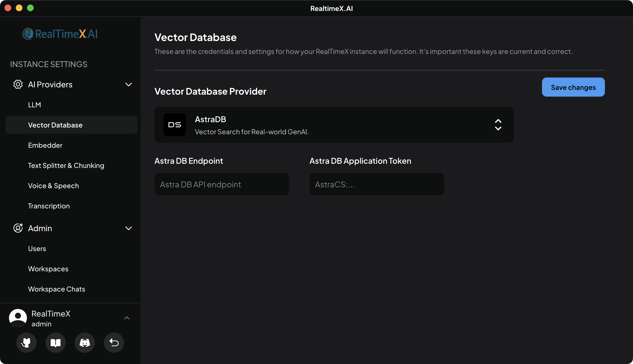
Task: Click the RealTimeX.AI logo
Action: 60,34
